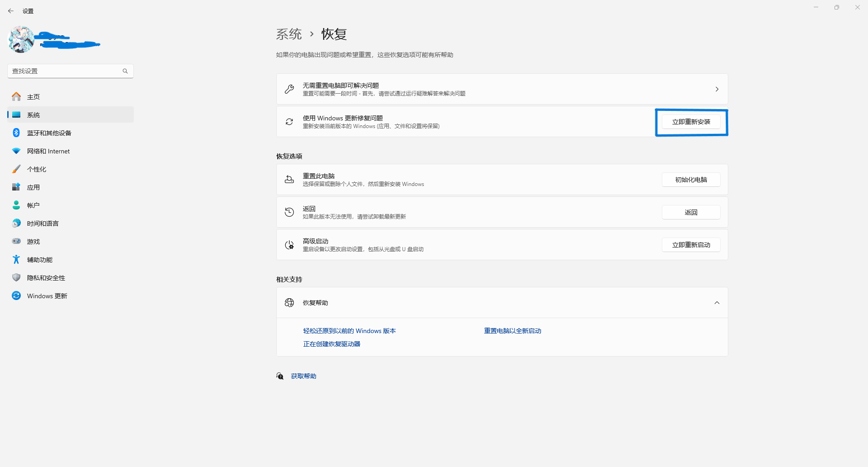The width and height of the screenshot is (868, 467).
Task: Open 游戏 settings
Action: pos(71,241)
